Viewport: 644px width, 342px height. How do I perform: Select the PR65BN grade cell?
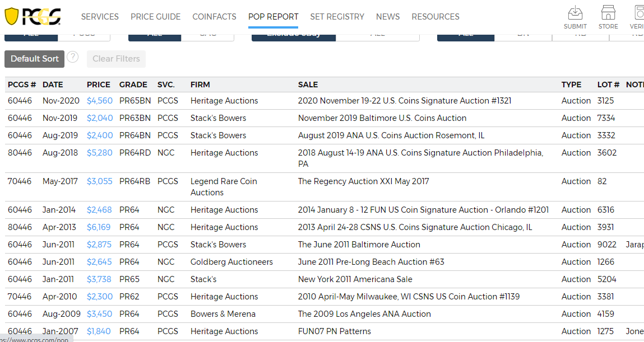point(135,101)
